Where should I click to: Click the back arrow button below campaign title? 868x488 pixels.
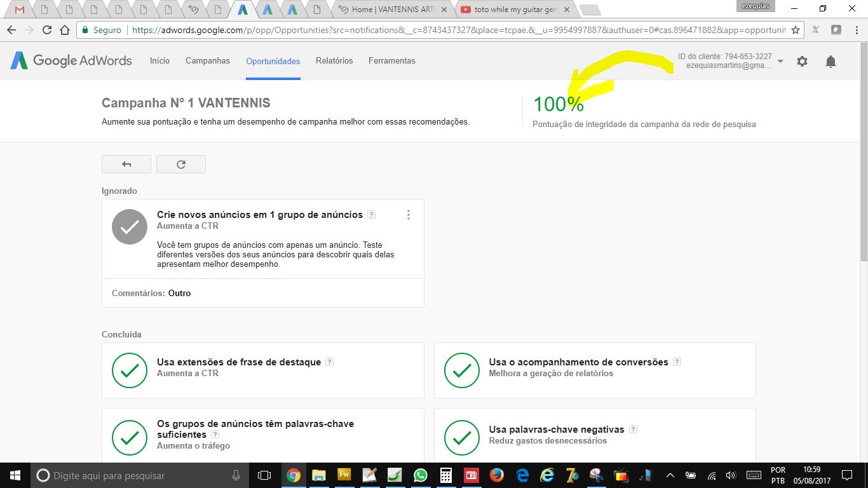126,164
